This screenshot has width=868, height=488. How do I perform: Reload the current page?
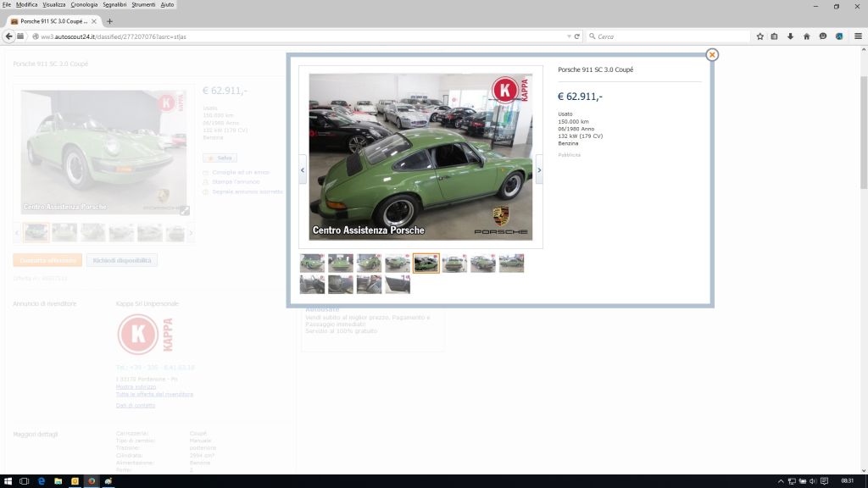click(576, 36)
